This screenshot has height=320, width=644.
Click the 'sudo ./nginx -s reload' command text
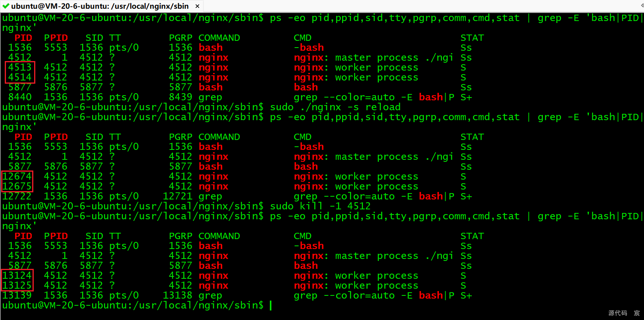tap(335, 107)
